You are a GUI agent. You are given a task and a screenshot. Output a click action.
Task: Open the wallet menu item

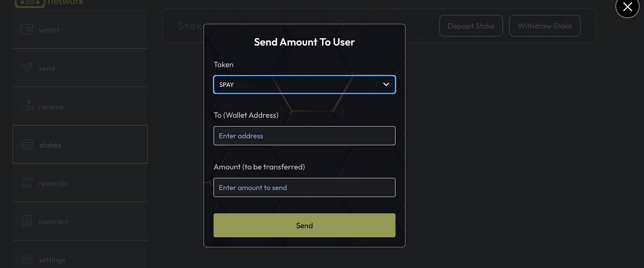point(49,30)
